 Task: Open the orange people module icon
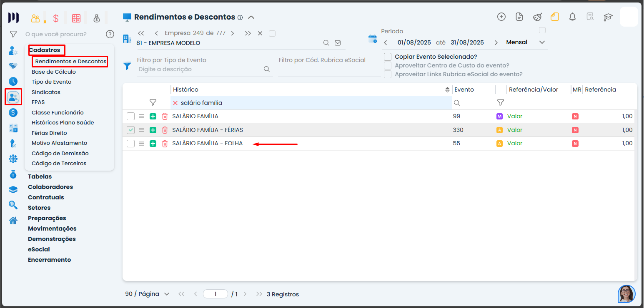[x=35, y=18]
